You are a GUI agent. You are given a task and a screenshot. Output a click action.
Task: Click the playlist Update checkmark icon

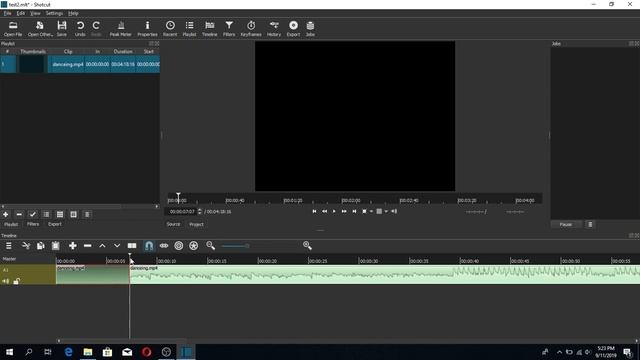click(33, 214)
